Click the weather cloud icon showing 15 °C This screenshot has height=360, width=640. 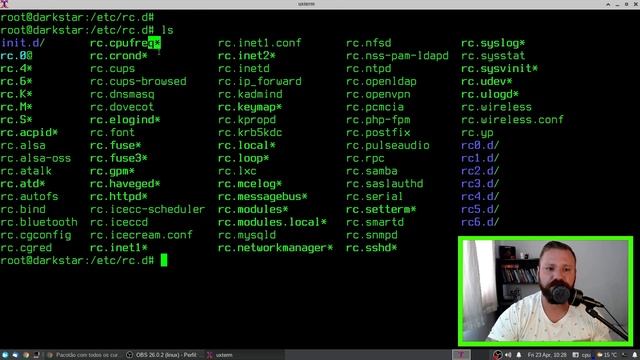600,355
